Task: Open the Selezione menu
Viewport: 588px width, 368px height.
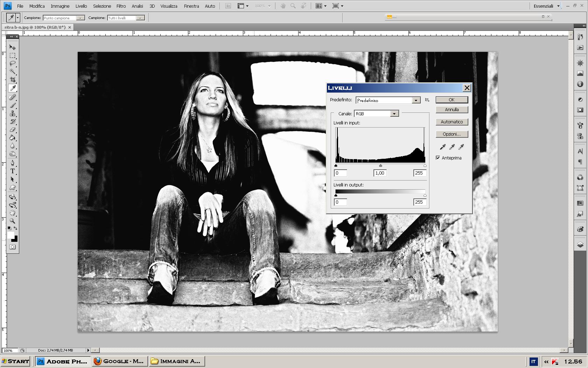Action: coord(102,6)
